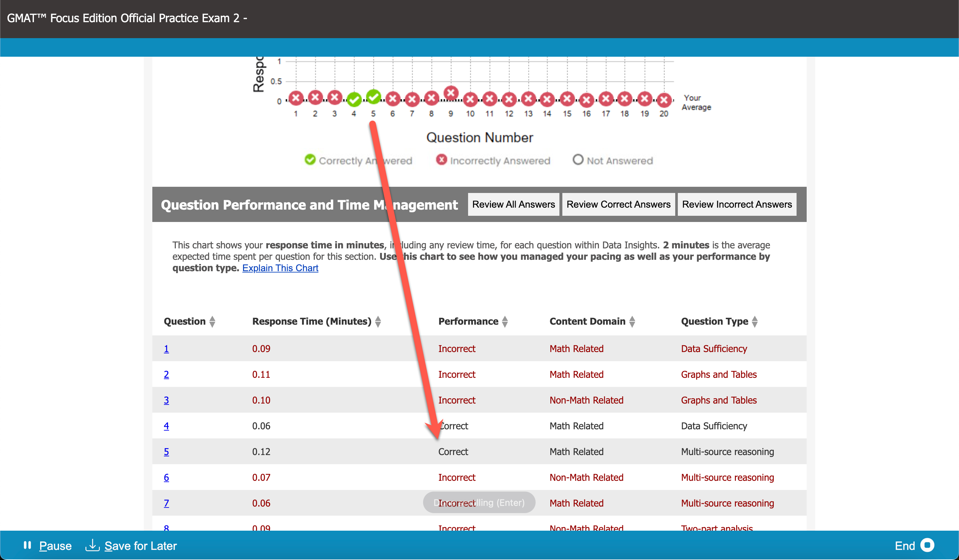Viewport: 959px width, 560px height.
Task: Click the Save for Later download icon
Action: pyautogui.click(x=92, y=545)
